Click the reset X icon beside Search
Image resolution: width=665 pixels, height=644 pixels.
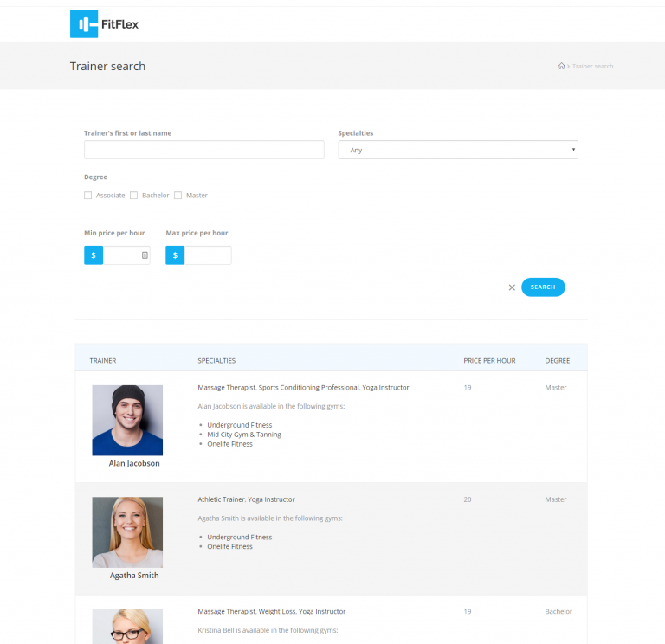tap(512, 287)
